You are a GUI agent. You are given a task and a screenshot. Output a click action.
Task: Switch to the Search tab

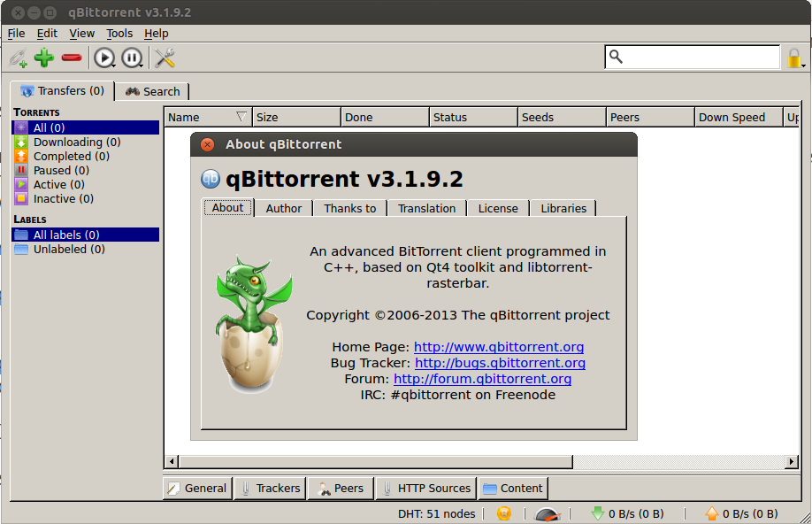click(x=153, y=92)
